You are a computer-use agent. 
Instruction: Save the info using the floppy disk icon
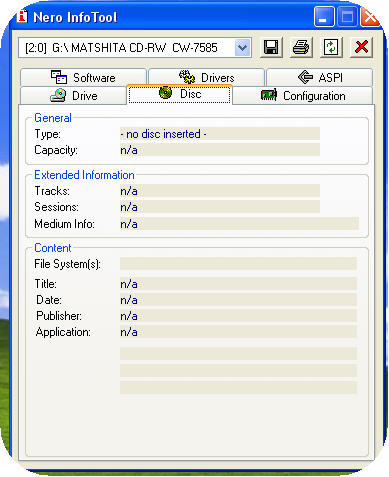271,47
